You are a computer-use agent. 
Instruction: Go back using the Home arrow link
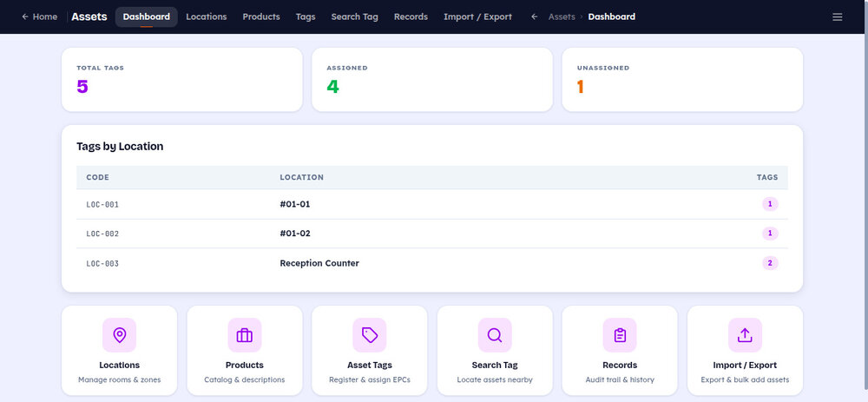(39, 16)
